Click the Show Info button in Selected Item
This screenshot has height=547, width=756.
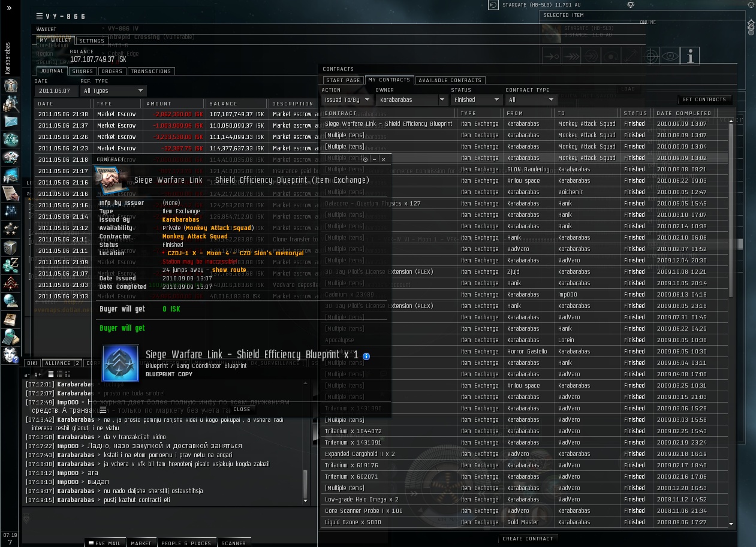click(691, 56)
